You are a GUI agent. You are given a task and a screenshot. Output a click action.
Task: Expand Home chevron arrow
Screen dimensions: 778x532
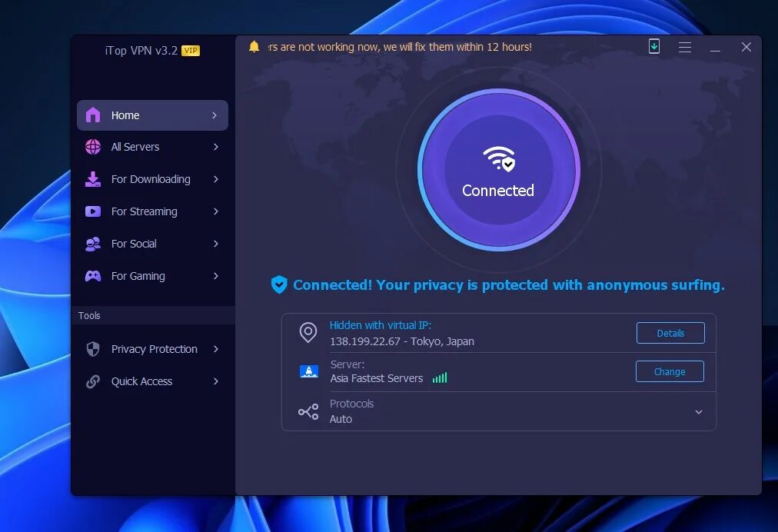click(214, 115)
